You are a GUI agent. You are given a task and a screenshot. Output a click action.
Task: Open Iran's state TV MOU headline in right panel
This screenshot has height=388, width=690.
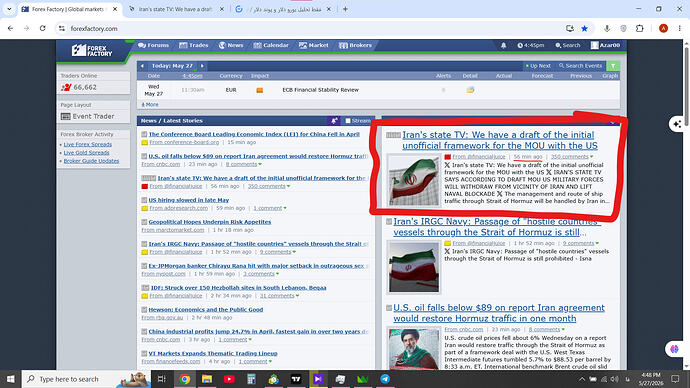pos(500,140)
